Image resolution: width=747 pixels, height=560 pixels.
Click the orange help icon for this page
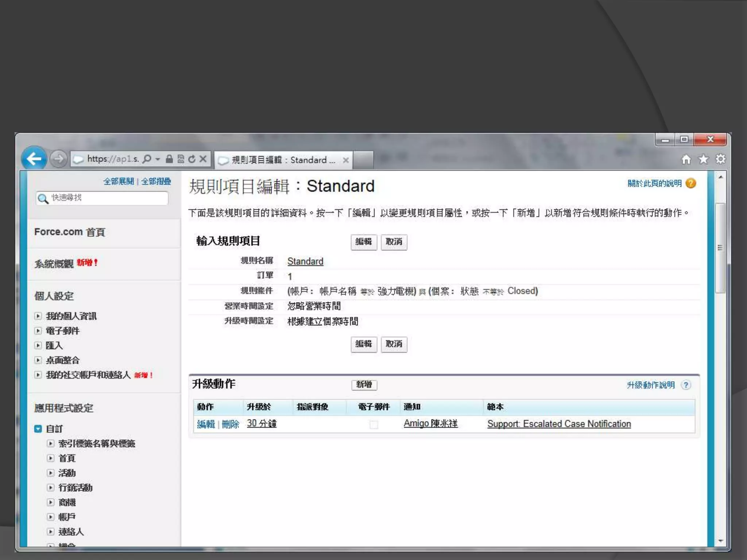690,183
